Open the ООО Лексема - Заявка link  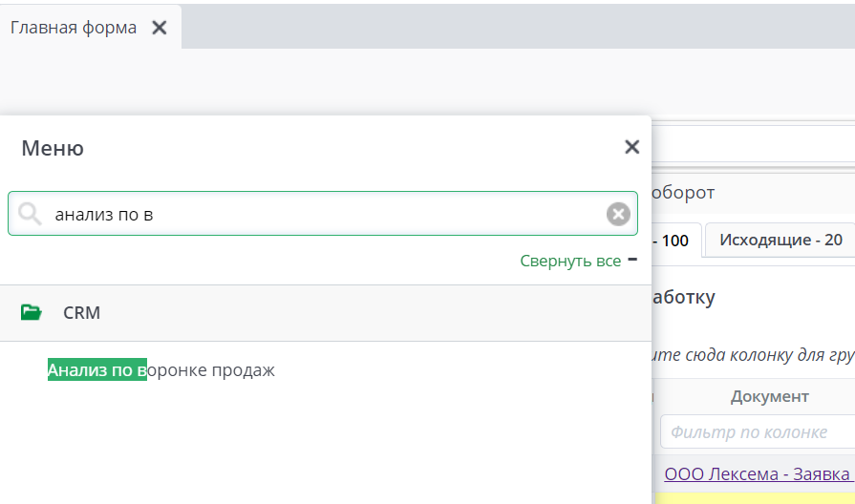tap(759, 474)
